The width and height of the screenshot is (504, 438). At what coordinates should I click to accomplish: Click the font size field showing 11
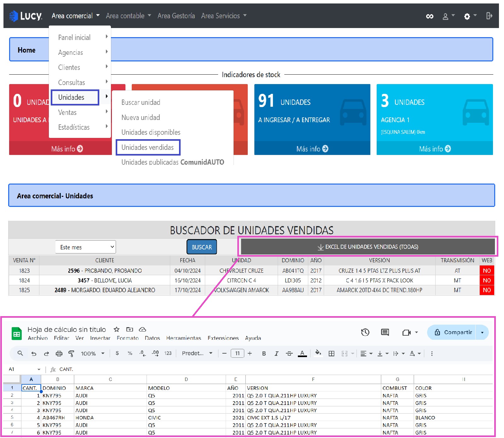click(237, 353)
